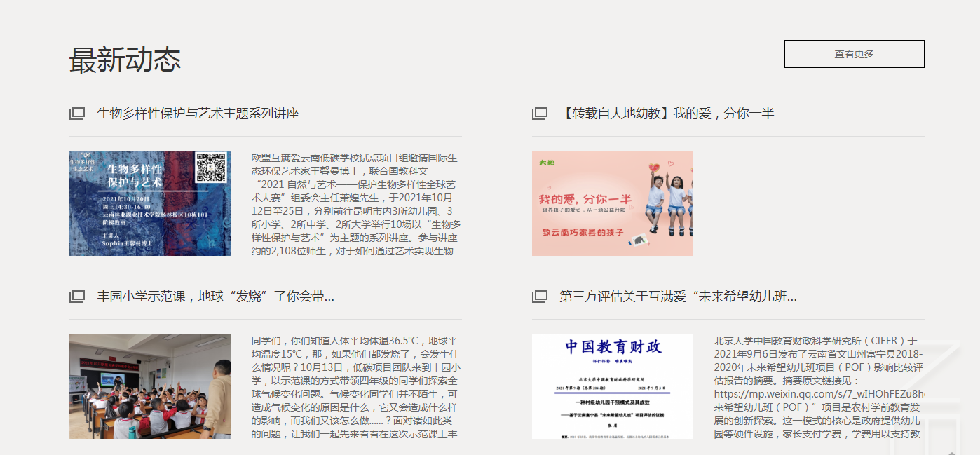This screenshot has height=455, width=980.
Task: Click the 生物多样性保护与艺术 poster thumbnail
Action: 149,204
